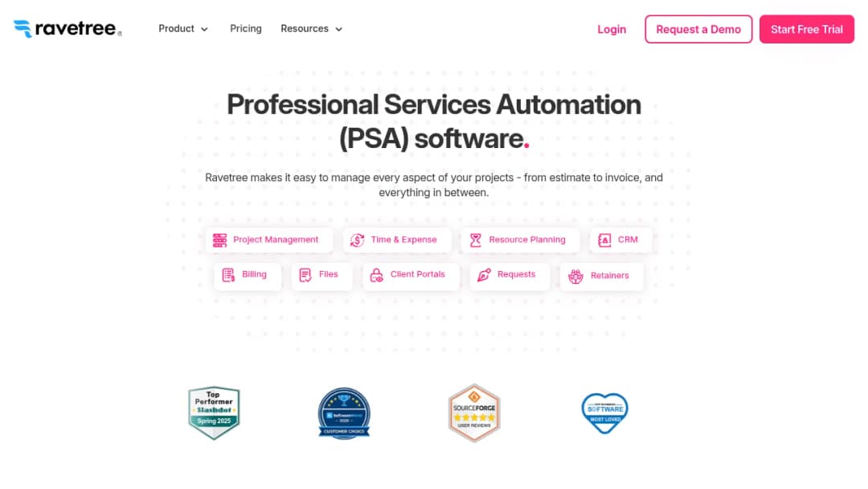Click the Project Management stack icon
868x489 pixels.
tap(219, 240)
